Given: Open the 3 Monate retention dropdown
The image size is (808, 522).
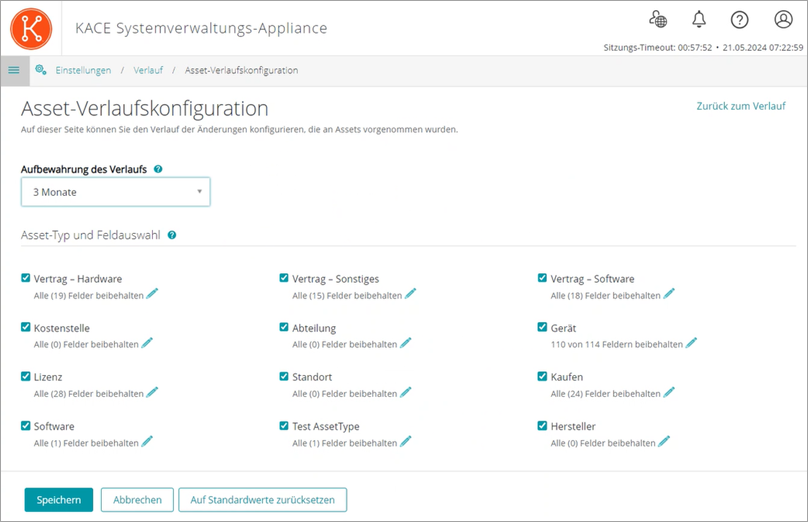Looking at the screenshot, I should click(115, 192).
